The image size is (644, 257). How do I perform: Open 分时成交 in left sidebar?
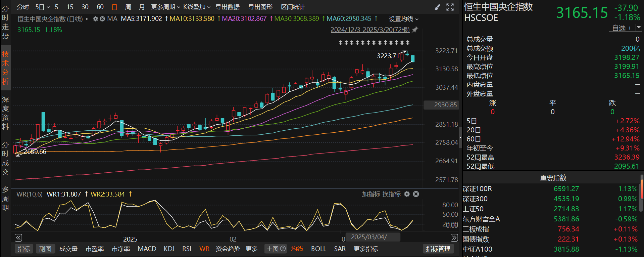(x=5, y=159)
